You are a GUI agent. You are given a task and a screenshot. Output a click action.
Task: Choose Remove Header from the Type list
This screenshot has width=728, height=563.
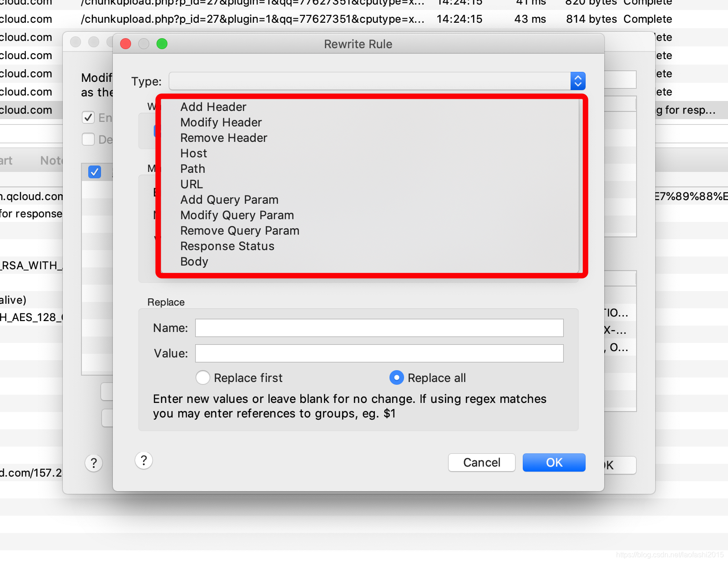pos(224,138)
